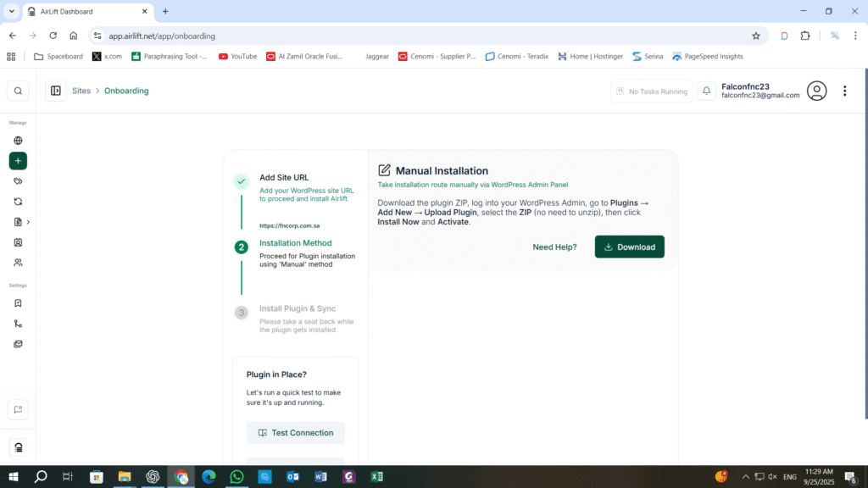The image size is (868, 488).
Task: Open the Serina bookmark
Action: pyautogui.click(x=647, y=57)
